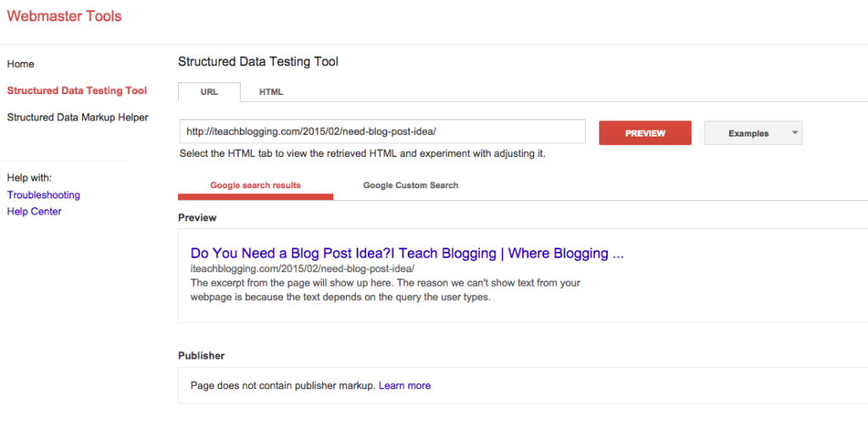Click the preview excerpt description text
The width and height of the screenshot is (868, 429).
(386, 290)
